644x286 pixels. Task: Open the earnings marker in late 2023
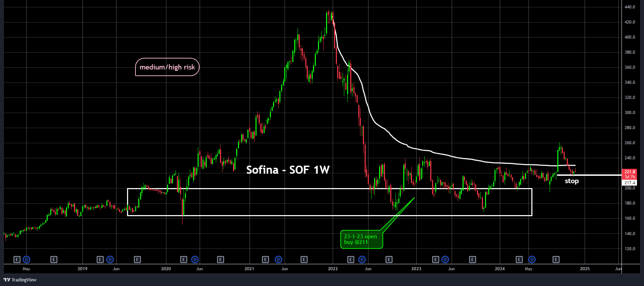pyautogui.click(x=473, y=260)
